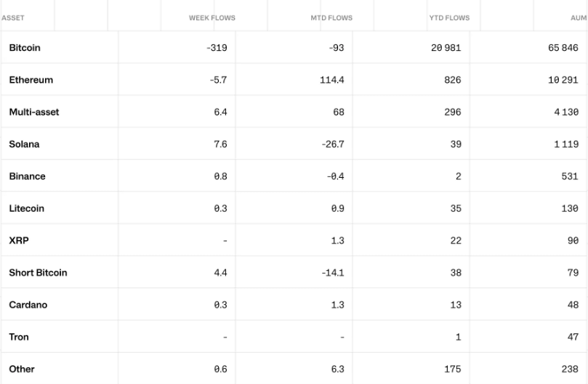Screen dimensions: 588x384
Task: Sort by the WEEK FLOWS column header
Action: [212, 18]
